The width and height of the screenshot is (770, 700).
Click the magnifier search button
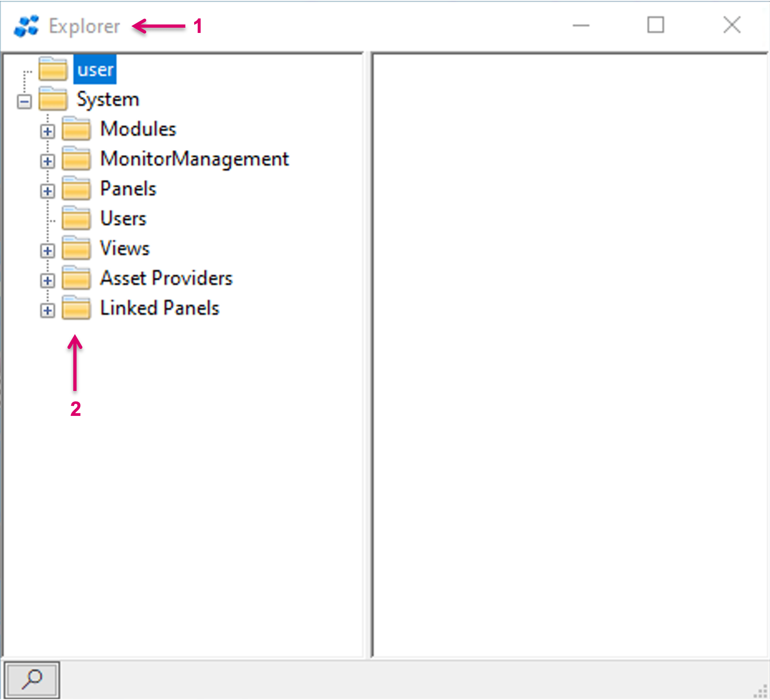tap(32, 679)
